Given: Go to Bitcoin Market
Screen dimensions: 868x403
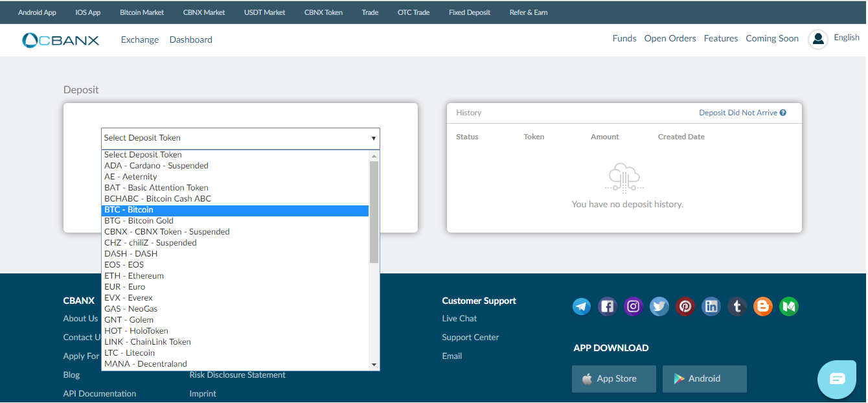Looking at the screenshot, I should [142, 12].
